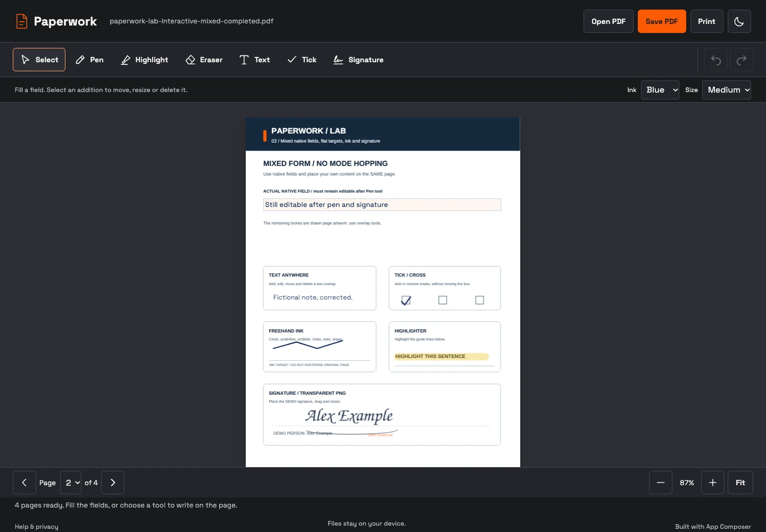Image resolution: width=766 pixels, height=532 pixels.
Task: Activate the Select tool
Action: pos(39,60)
